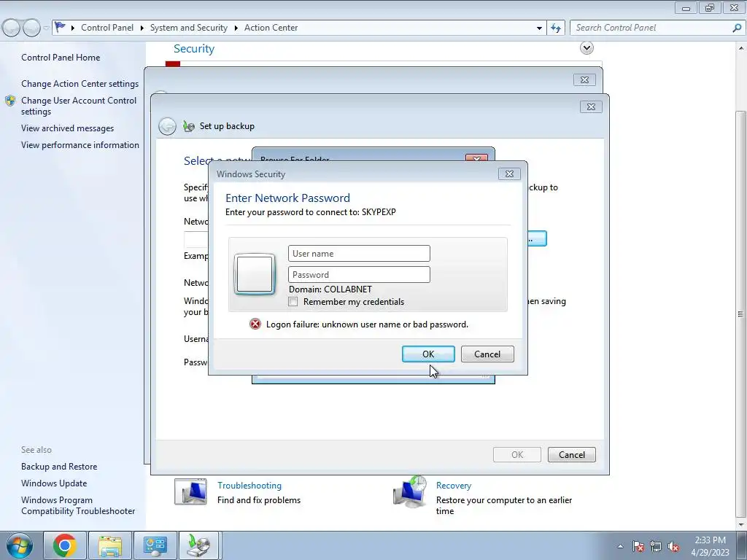The width and height of the screenshot is (747, 560).
Task: Click the Recovery computer icon
Action: pos(410,492)
